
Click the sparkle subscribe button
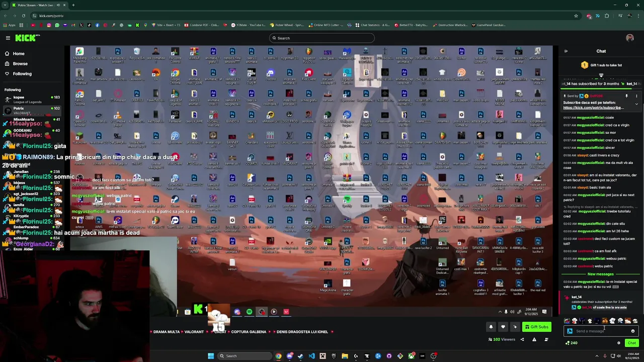(515, 327)
